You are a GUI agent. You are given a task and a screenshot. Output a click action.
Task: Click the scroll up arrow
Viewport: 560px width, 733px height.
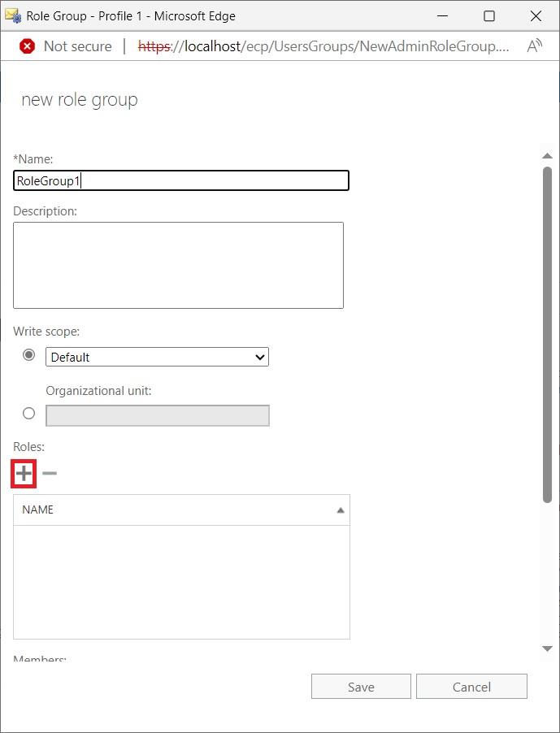547,155
